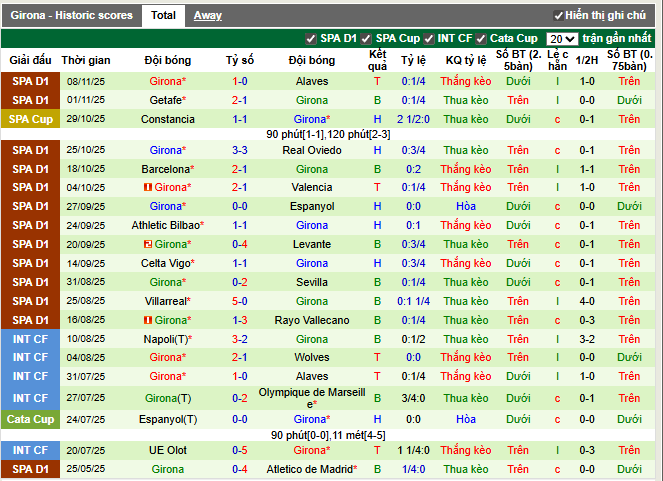Click SPA D1 league label on 25/05/25
Image resolution: width=663 pixels, height=481 pixels.
point(30,469)
